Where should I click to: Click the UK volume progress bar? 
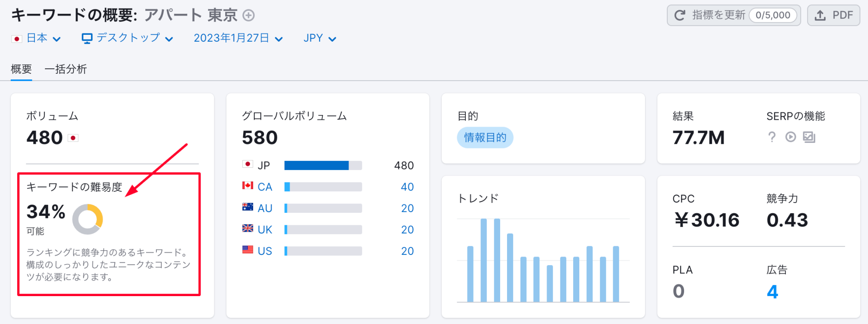click(x=323, y=230)
